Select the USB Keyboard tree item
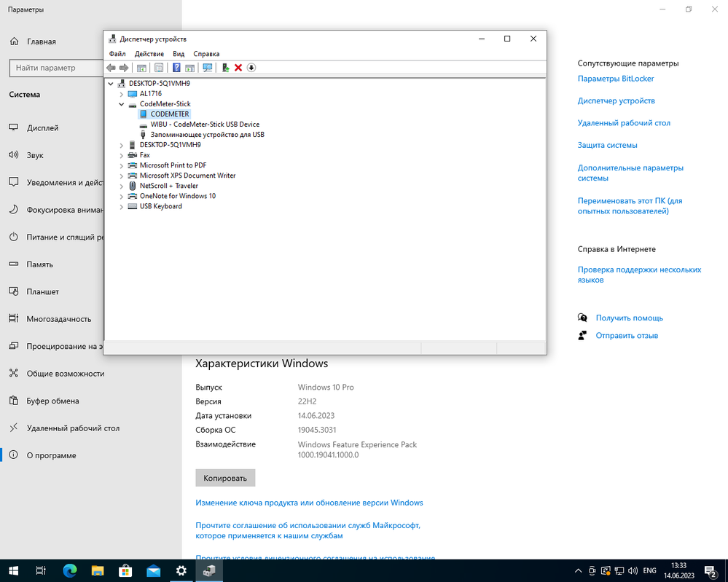This screenshot has width=728, height=582. [160, 206]
